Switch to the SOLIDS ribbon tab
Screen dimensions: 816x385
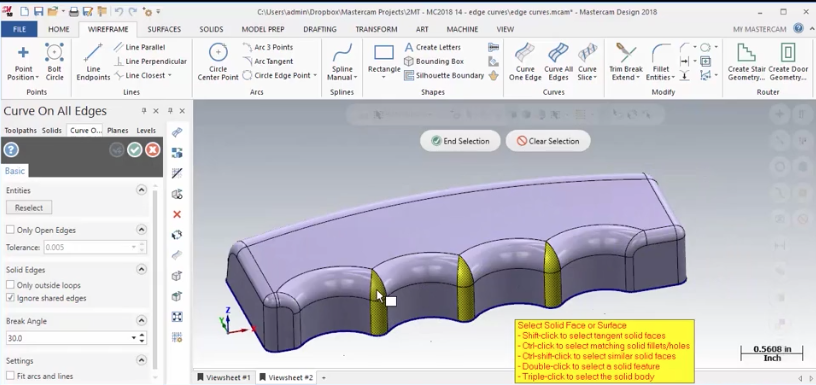tap(211, 29)
